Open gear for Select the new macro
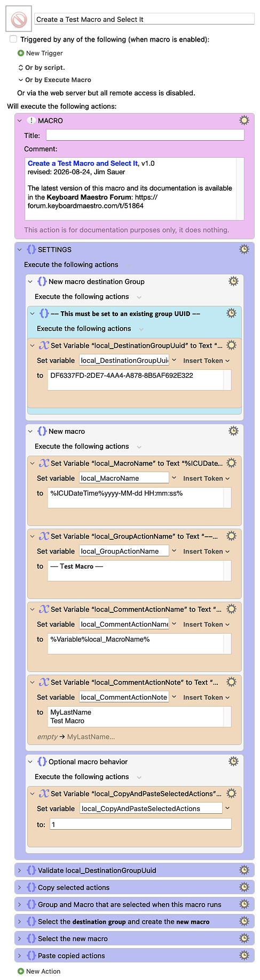Image resolution: width=260 pixels, height=980 pixels. [x=244, y=938]
